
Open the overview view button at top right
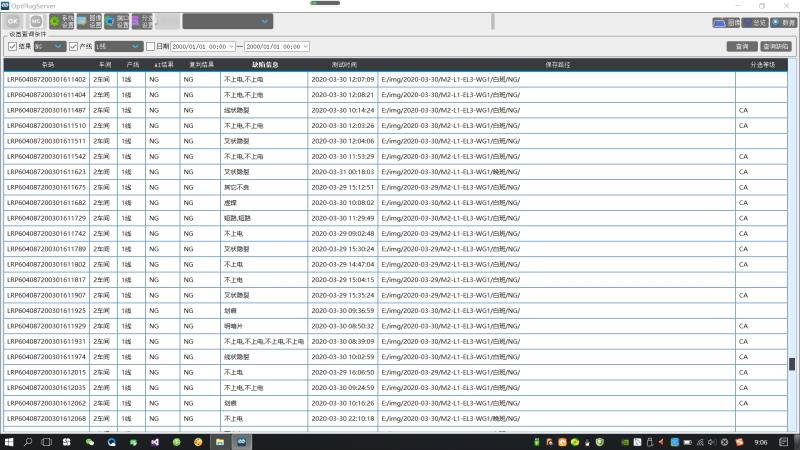(755, 23)
